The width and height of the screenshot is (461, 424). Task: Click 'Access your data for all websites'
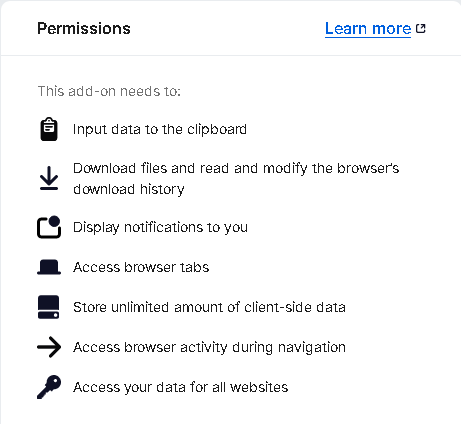point(181,387)
